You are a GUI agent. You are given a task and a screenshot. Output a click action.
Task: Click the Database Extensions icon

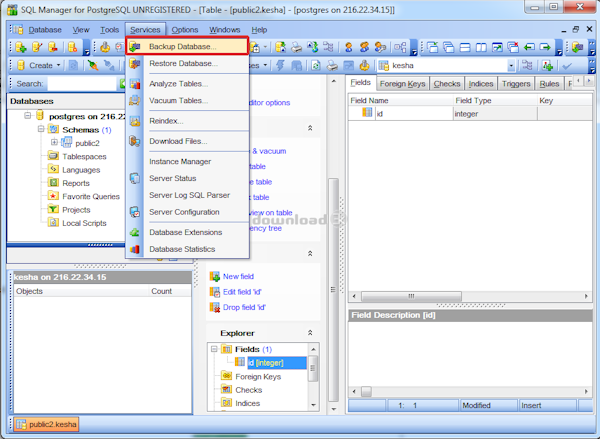coord(135,232)
